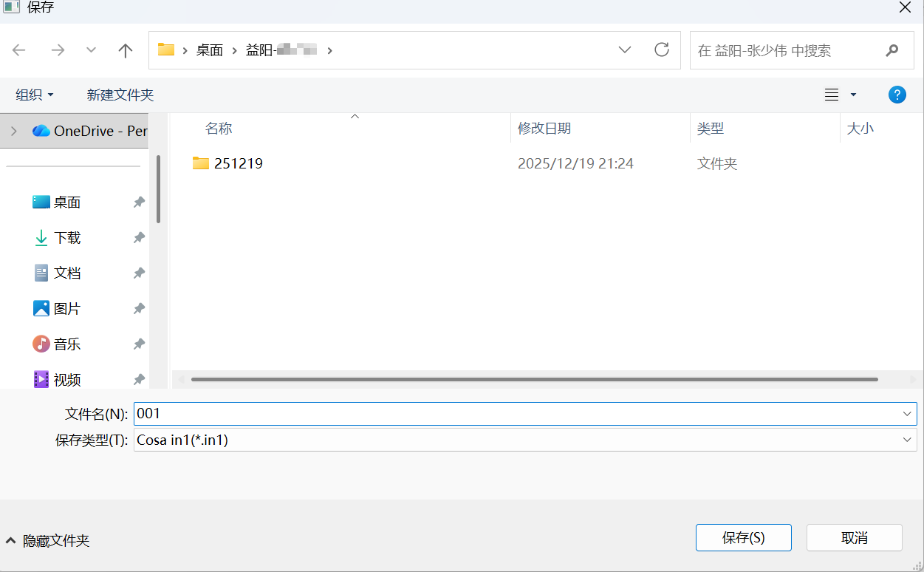Click the 文件夹 type cell
The width and height of the screenshot is (924, 572).
[717, 164]
